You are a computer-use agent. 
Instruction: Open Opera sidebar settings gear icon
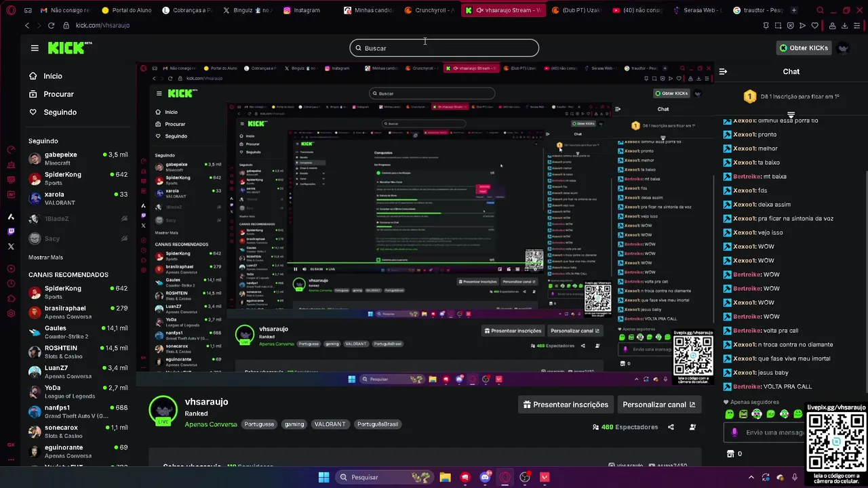(x=11, y=313)
